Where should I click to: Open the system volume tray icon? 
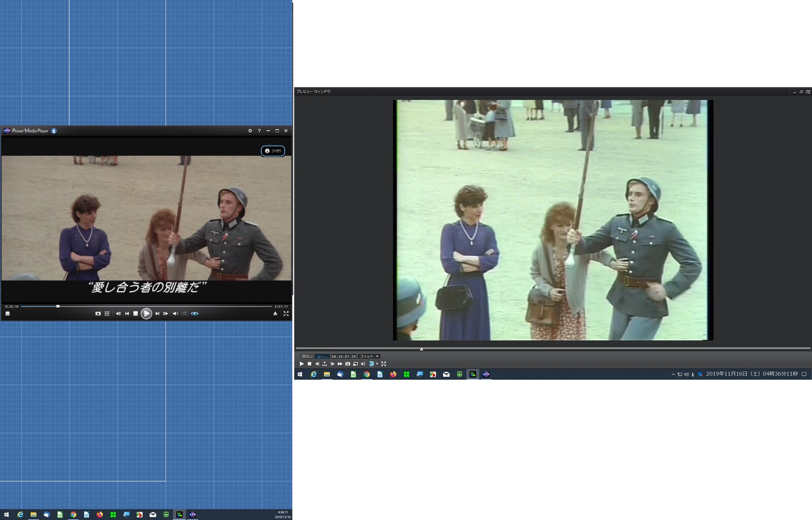coord(686,374)
